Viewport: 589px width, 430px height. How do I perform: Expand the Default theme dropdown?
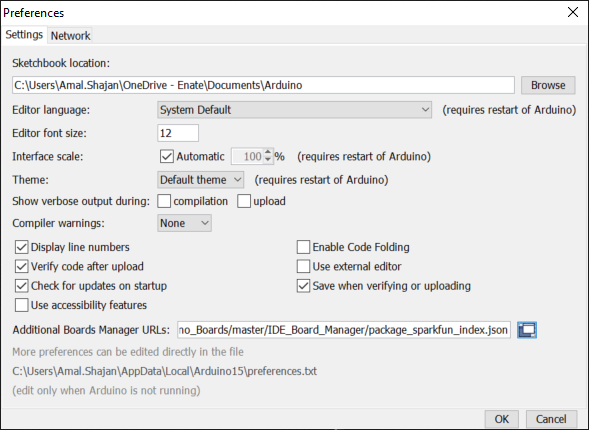(x=200, y=180)
